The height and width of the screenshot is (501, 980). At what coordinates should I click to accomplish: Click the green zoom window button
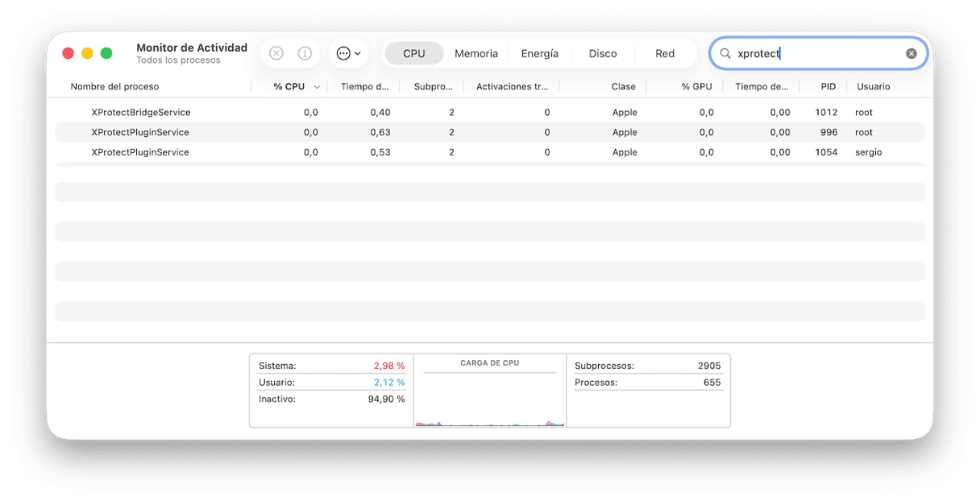106,53
